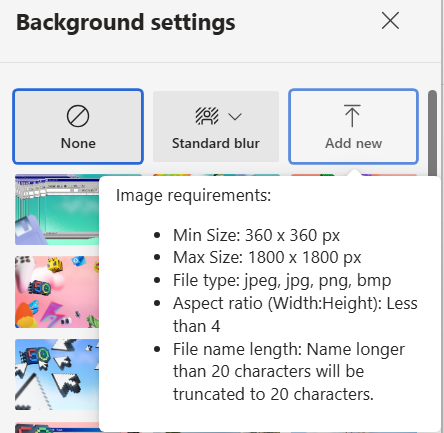Image resolution: width=444 pixels, height=433 pixels.
Task: Click the panel's vertical scrollbar
Action: [432, 133]
